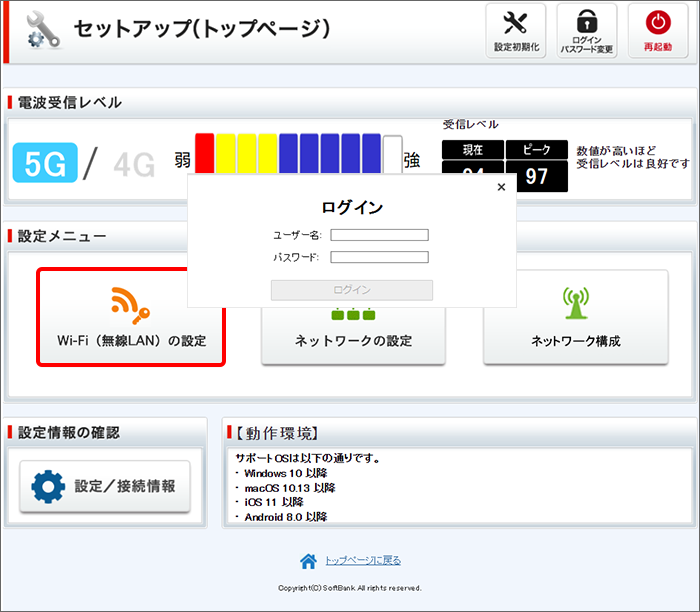Click the macOS 10.13 以降 line
Screen dimensions: 700x612
[x=290, y=488]
